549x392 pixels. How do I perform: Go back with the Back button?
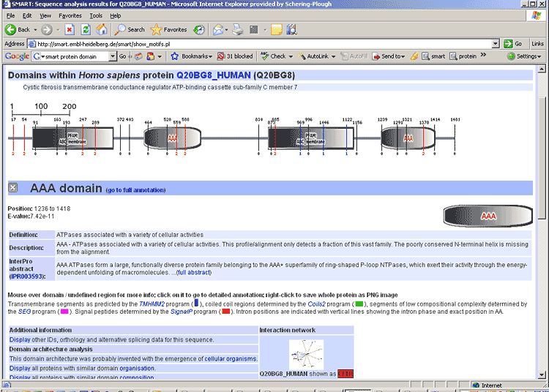[18, 30]
